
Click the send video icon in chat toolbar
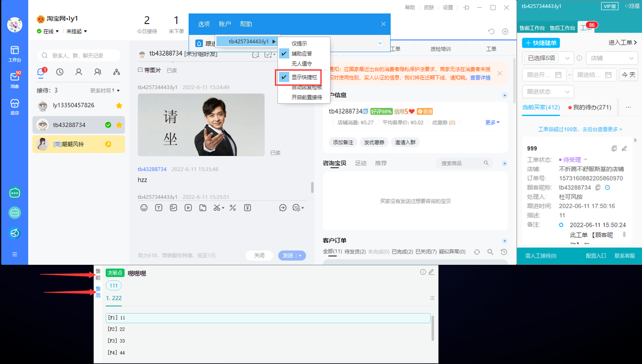point(188,208)
